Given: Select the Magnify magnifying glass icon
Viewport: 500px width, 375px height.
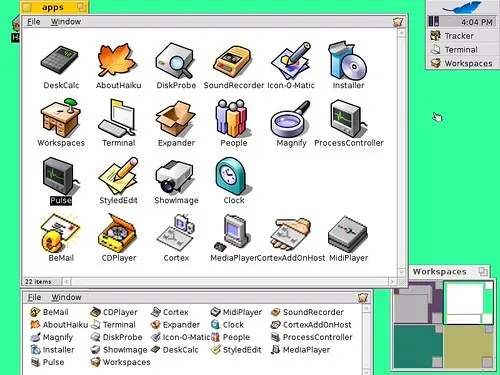Looking at the screenshot, I should [291, 119].
